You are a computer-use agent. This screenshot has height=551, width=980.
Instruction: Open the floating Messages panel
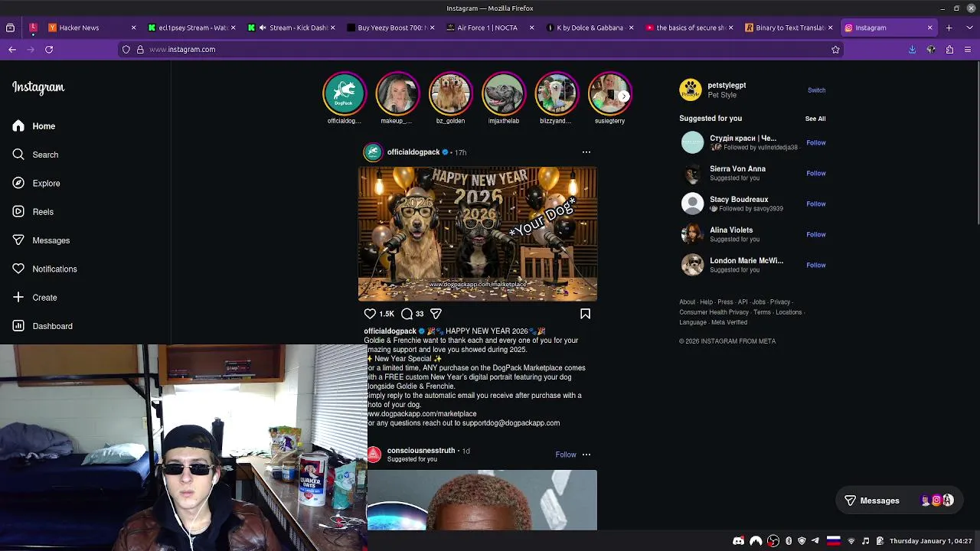click(x=899, y=500)
